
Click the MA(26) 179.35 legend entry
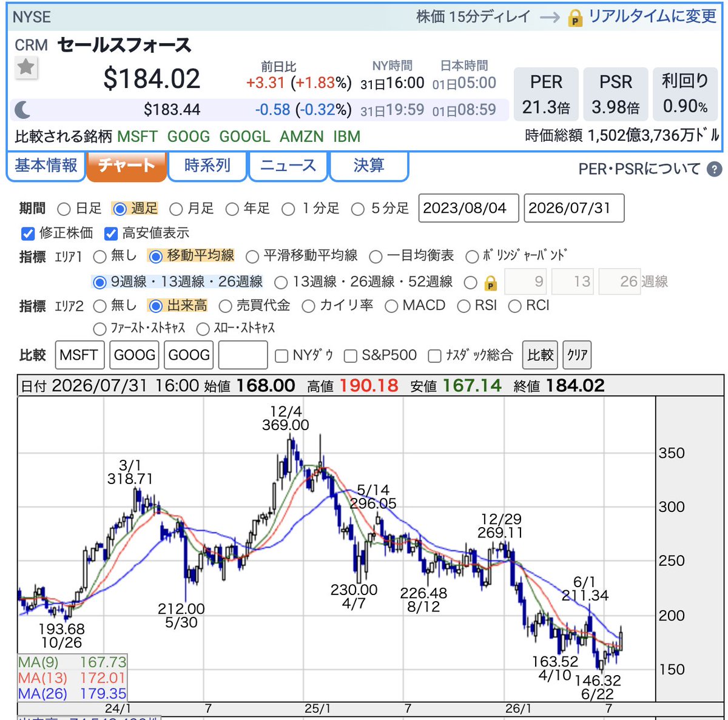[x=72, y=693]
